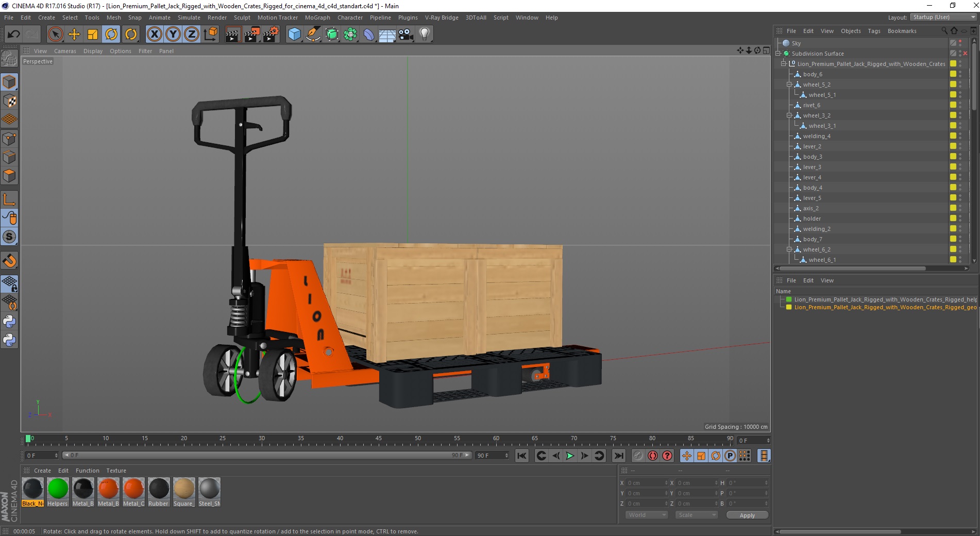Collapse the wheel_3_2 tree item
Viewport: 980px width, 536px height.
pyautogui.click(x=789, y=115)
